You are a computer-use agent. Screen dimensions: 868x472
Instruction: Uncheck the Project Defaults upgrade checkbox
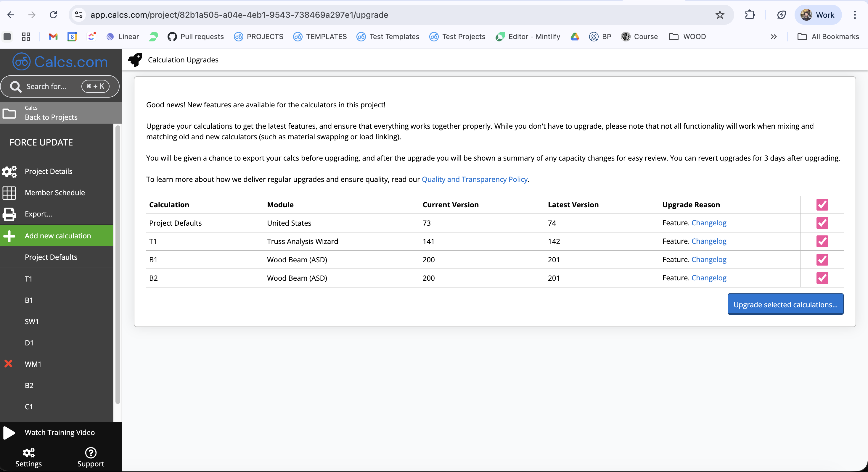pyautogui.click(x=822, y=223)
